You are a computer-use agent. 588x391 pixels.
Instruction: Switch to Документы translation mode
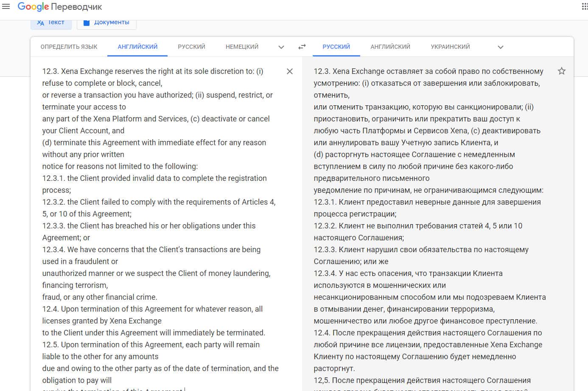(x=106, y=23)
